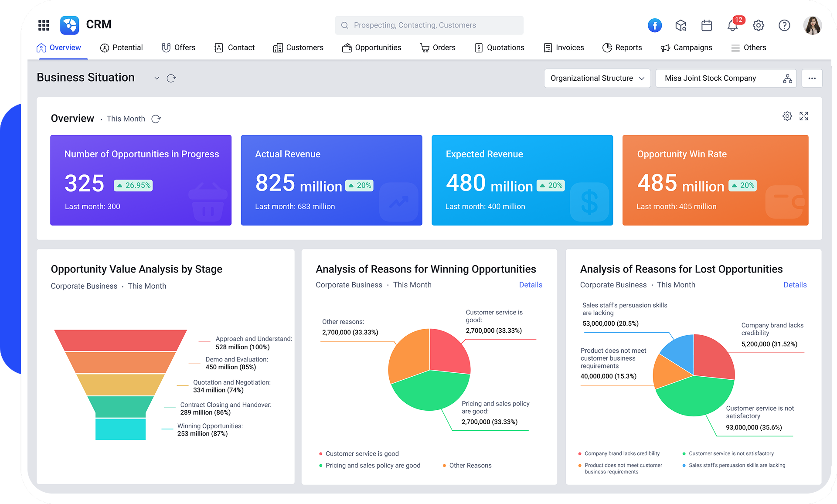Open the calendar icon near notifications
837x504 pixels.
(707, 26)
